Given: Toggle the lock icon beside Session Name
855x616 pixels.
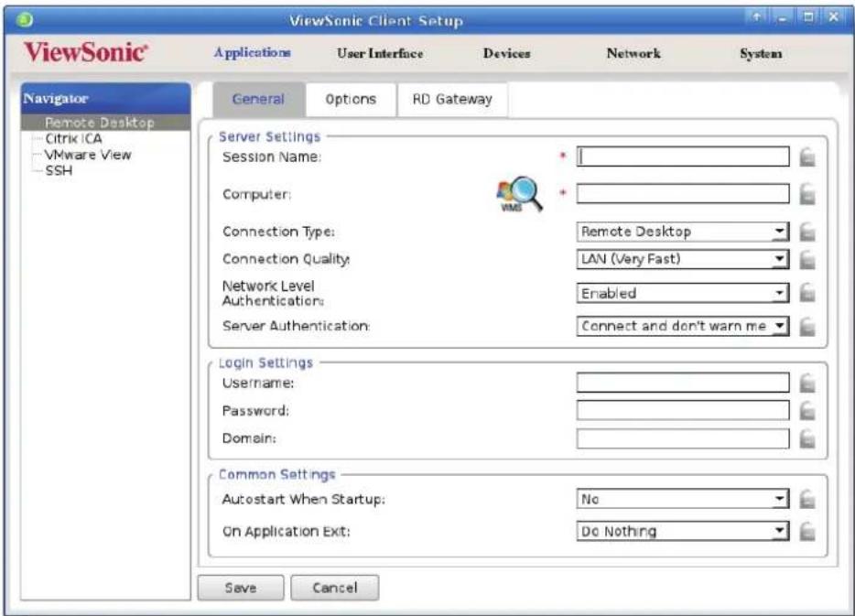Looking at the screenshot, I should point(807,157).
